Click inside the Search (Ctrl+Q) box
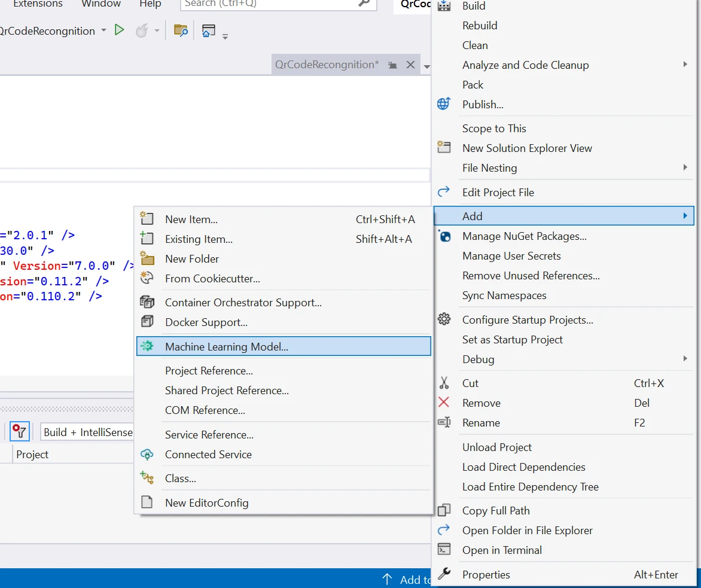Image resolution: width=701 pixels, height=588 pixels. coord(269,4)
